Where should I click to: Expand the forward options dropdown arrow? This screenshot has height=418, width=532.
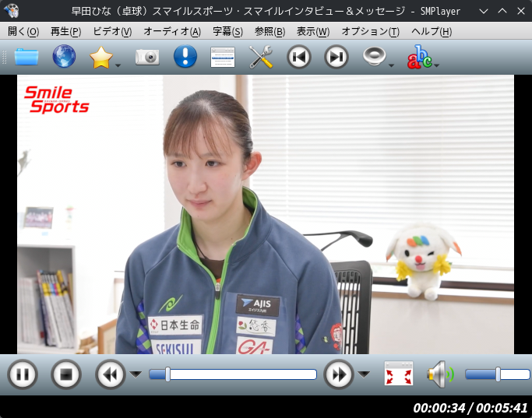364,374
